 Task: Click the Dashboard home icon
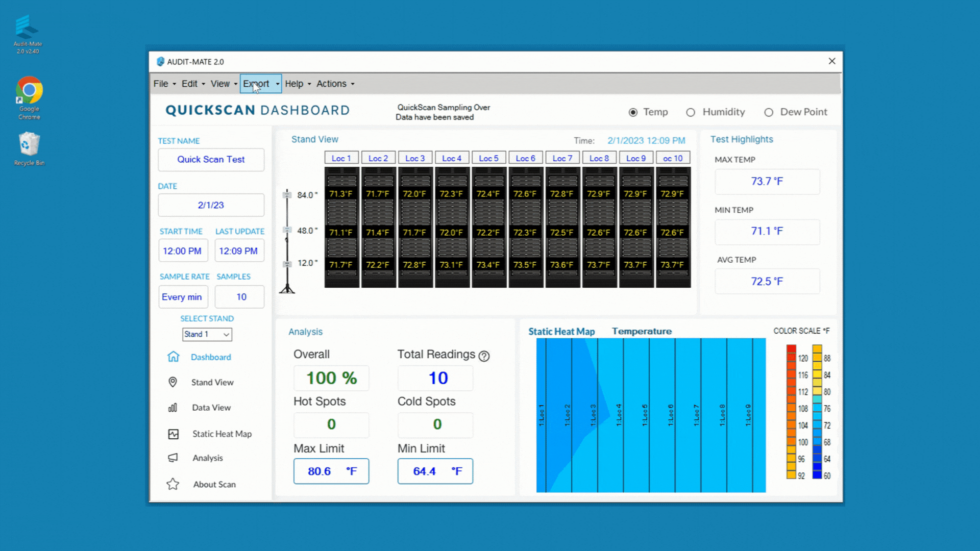(173, 357)
